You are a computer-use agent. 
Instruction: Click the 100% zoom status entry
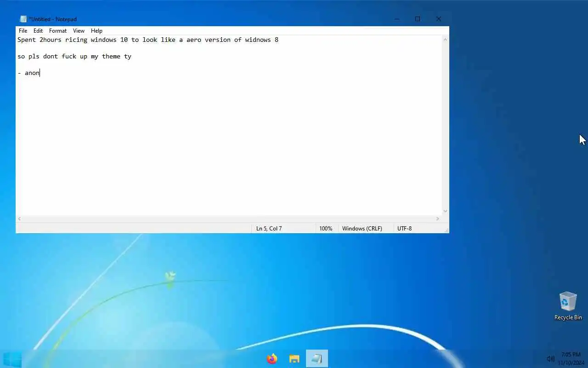pyautogui.click(x=326, y=229)
